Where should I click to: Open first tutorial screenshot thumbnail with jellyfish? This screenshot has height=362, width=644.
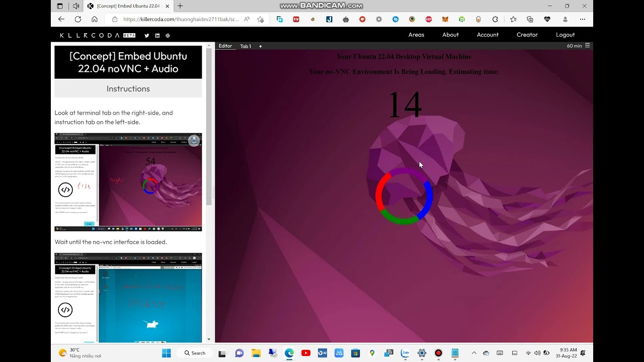[128, 182]
